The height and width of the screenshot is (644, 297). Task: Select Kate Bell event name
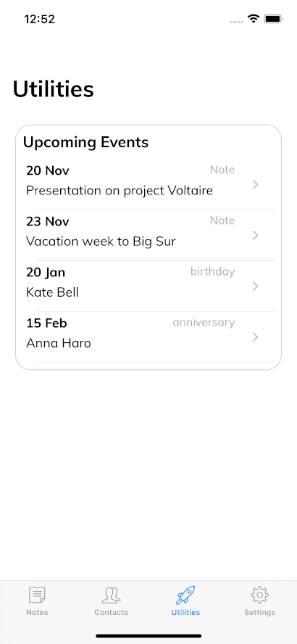[52, 292]
